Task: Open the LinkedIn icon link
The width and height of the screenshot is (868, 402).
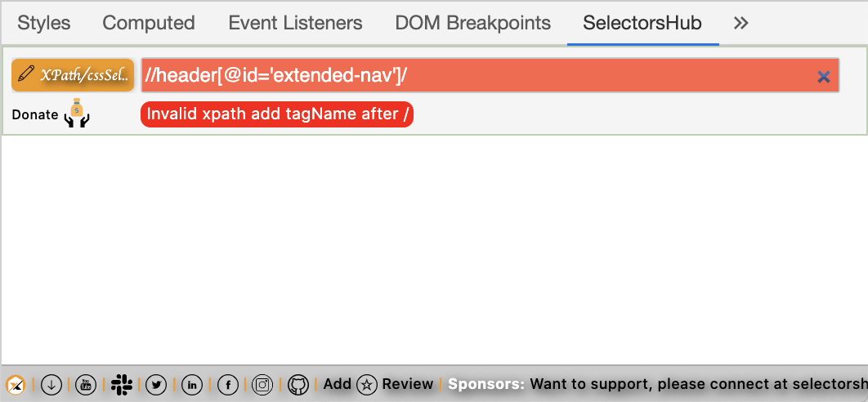Action: click(x=192, y=385)
